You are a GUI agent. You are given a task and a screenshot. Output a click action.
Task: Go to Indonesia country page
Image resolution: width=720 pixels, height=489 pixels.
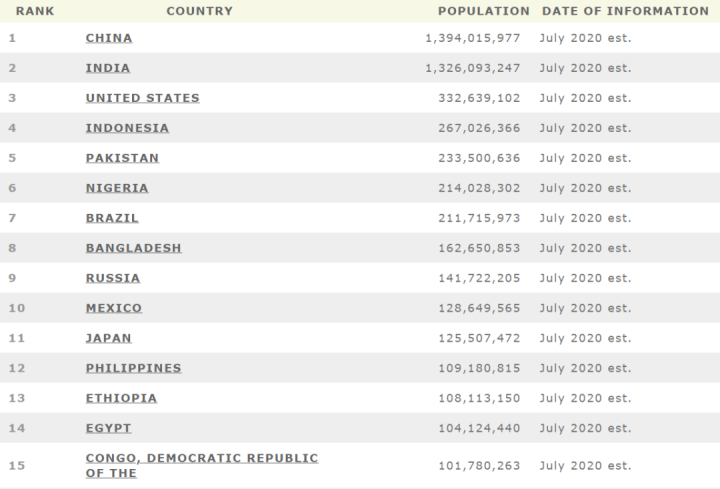(127, 128)
